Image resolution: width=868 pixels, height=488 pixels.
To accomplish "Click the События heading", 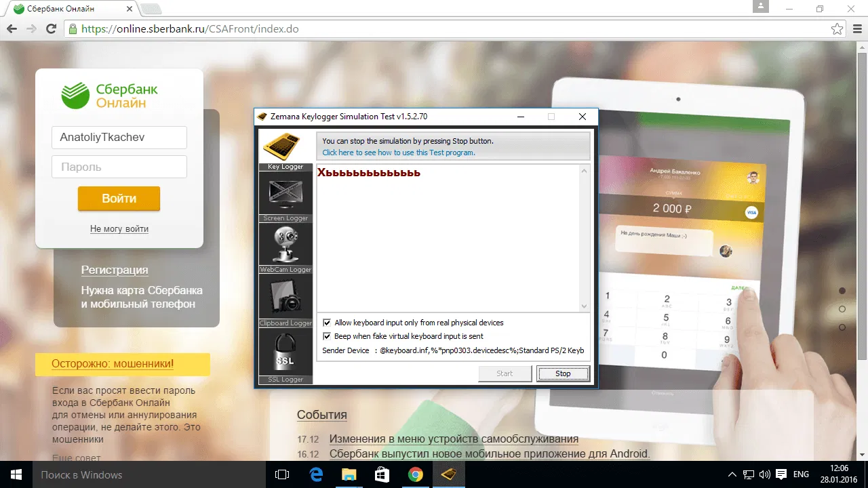I will 322,414.
